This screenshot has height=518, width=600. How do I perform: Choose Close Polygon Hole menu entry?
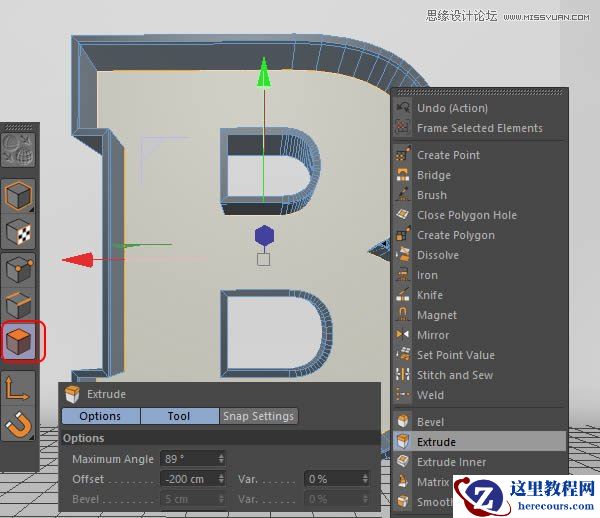pyautogui.click(x=480, y=215)
